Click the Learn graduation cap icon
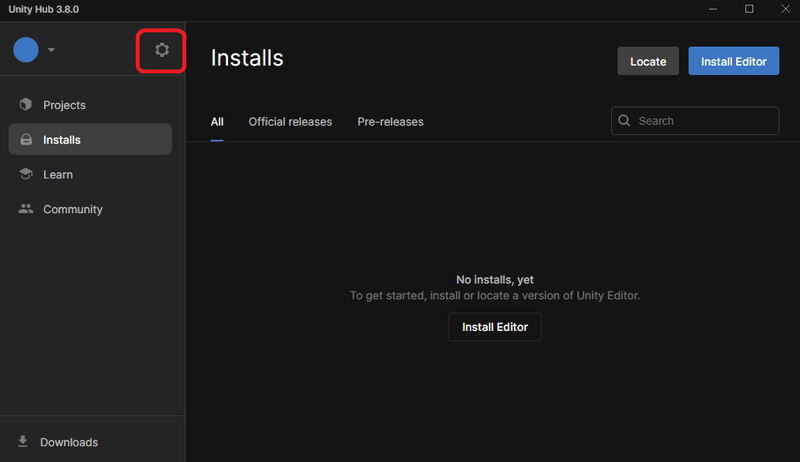800x462 pixels. tap(26, 174)
